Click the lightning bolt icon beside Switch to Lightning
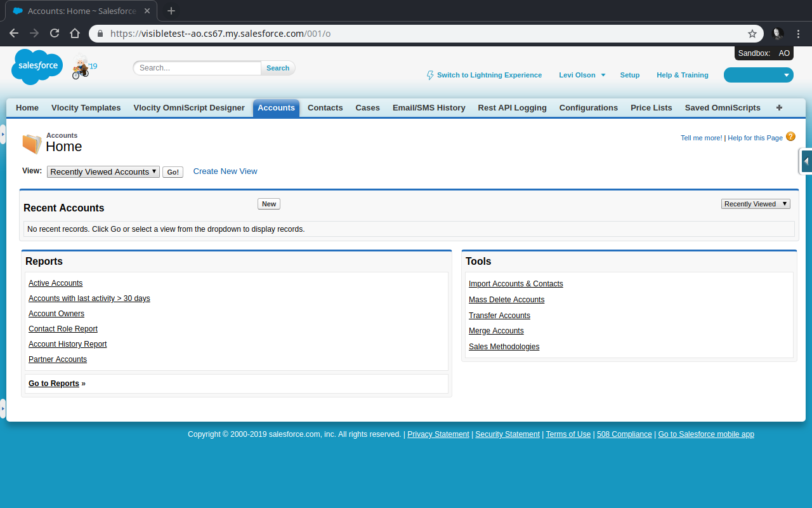Image resolution: width=812 pixels, height=508 pixels. 430,75
